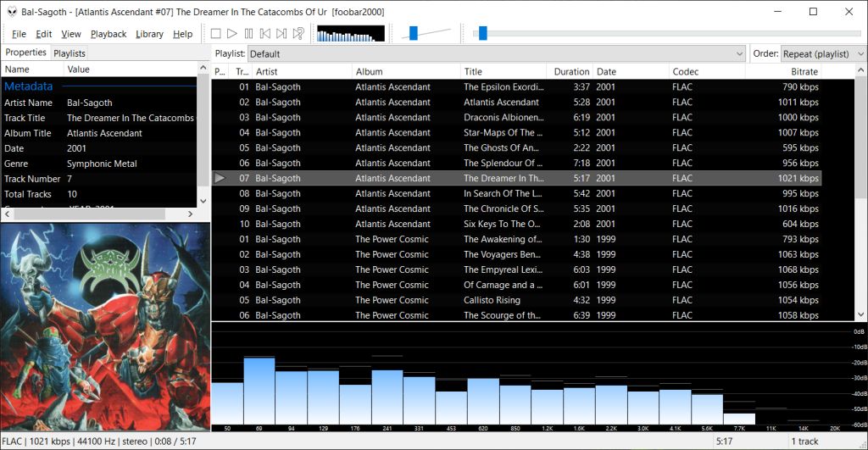Viewport: 868px width, 450px height.
Task: Select track Of Carnage and a ...
Action: click(516, 285)
